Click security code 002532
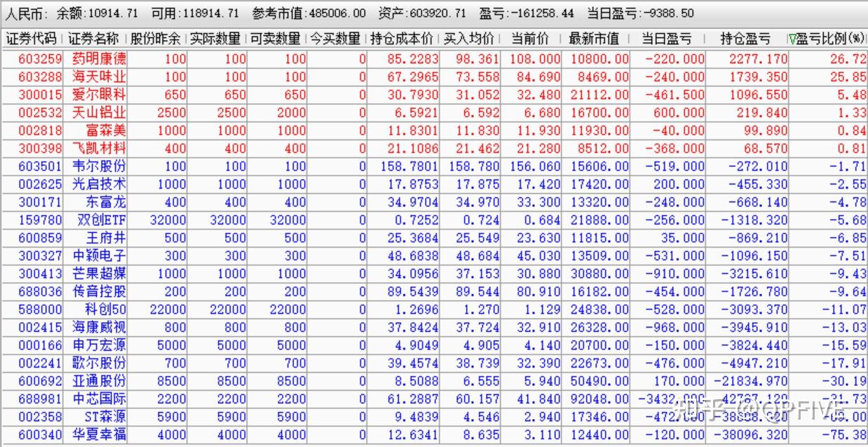 click(40, 112)
